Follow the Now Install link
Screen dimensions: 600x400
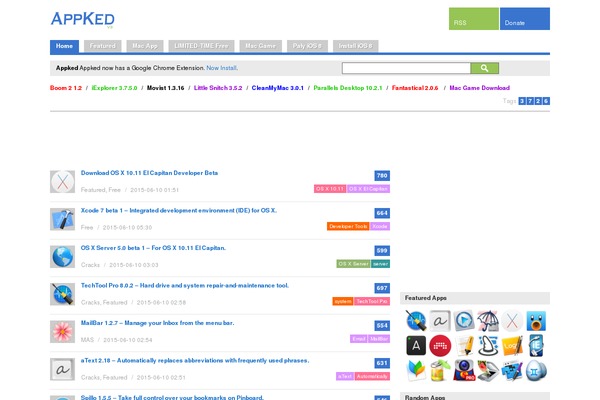[x=222, y=68]
